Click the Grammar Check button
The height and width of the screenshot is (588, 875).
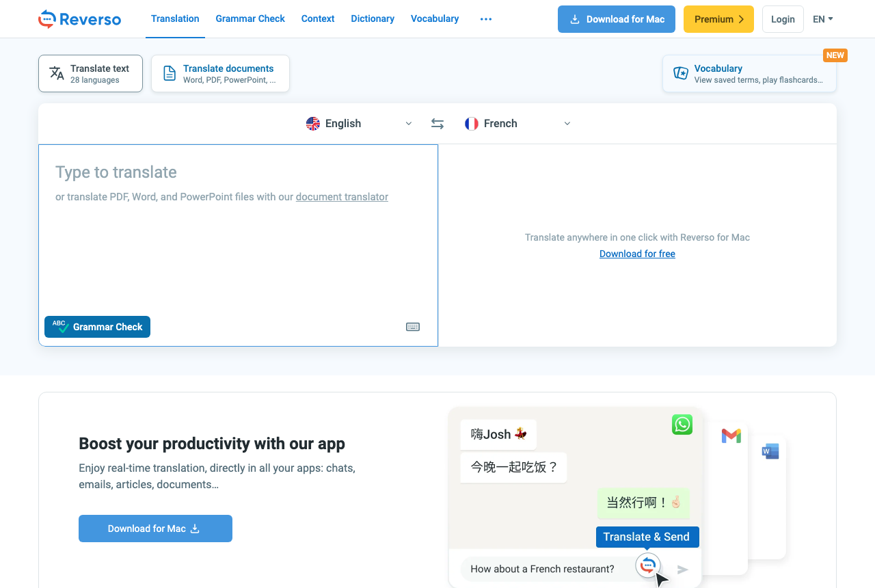click(x=97, y=327)
